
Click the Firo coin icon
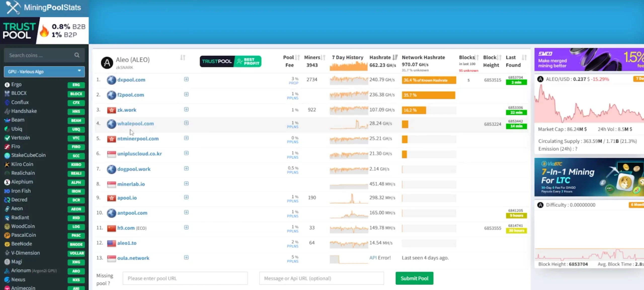7,147
